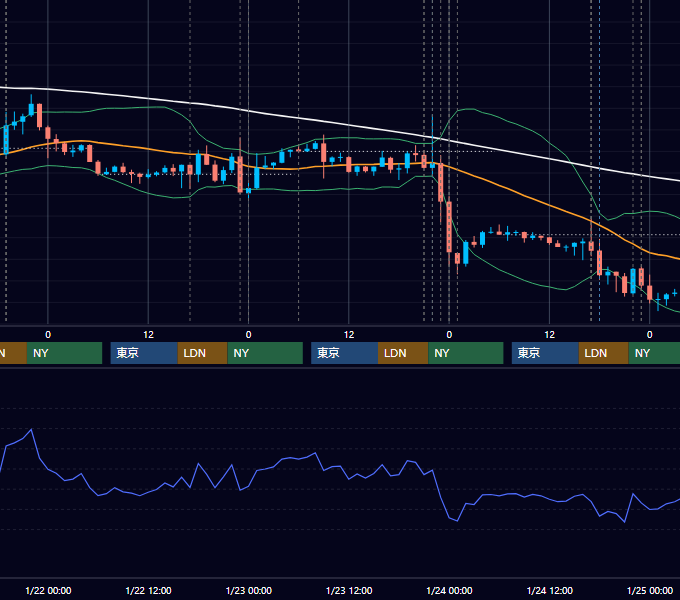Select the leftmost full NY session block
Screen dimensions: 680x600
(64, 353)
